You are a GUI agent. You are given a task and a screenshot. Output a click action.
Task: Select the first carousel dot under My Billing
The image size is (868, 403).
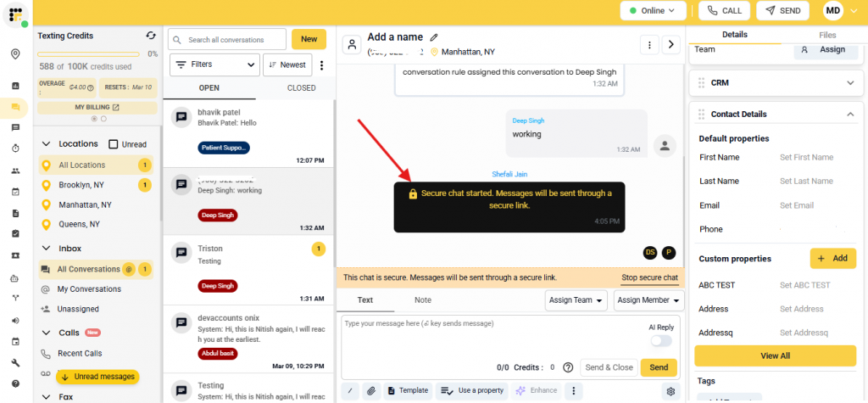click(x=94, y=119)
